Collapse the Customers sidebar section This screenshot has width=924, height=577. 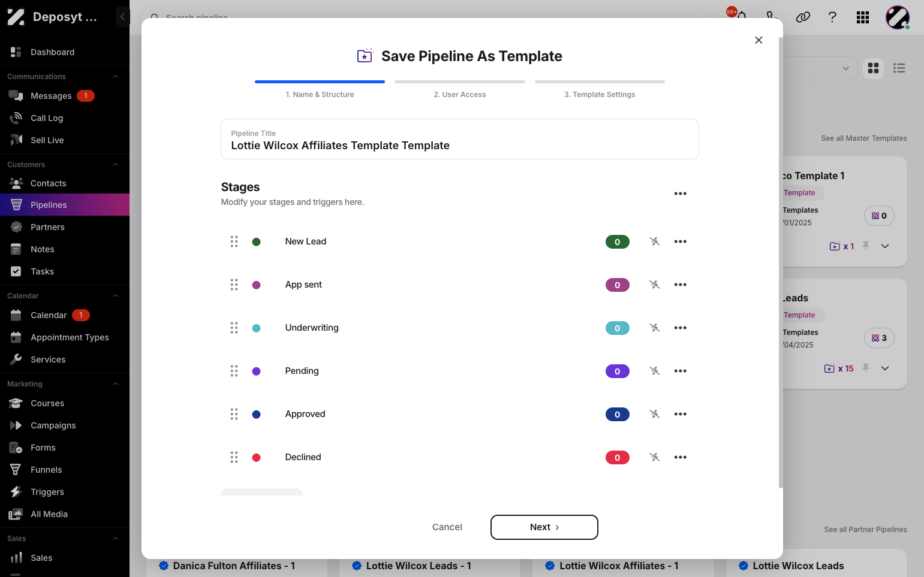(116, 165)
